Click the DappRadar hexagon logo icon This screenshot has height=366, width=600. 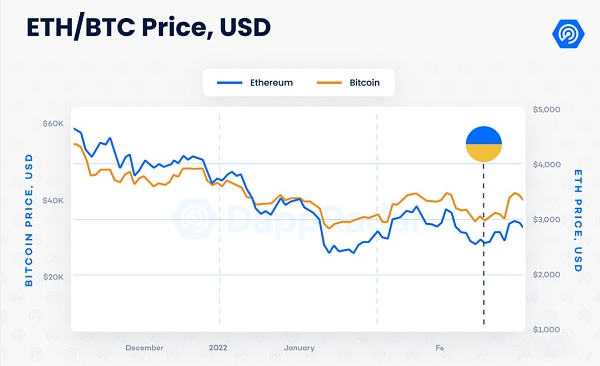pyautogui.click(x=568, y=34)
